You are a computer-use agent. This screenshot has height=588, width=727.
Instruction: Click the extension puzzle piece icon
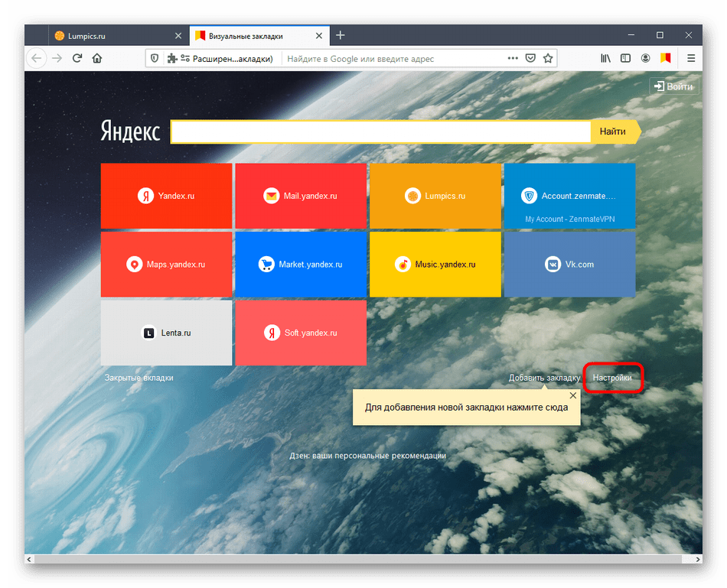(172, 58)
